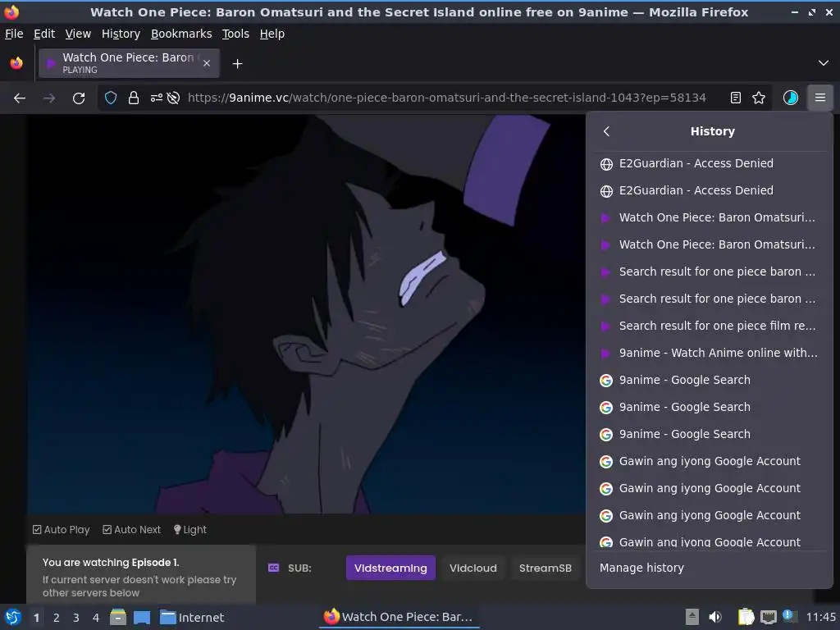Open the desktop start menu icon in the taskbar
The width and height of the screenshot is (840, 630).
click(13, 617)
